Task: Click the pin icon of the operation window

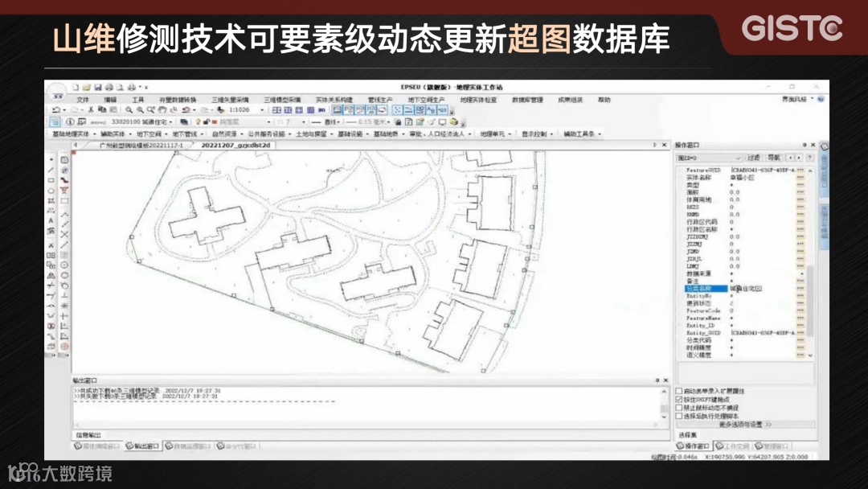Action: point(805,145)
